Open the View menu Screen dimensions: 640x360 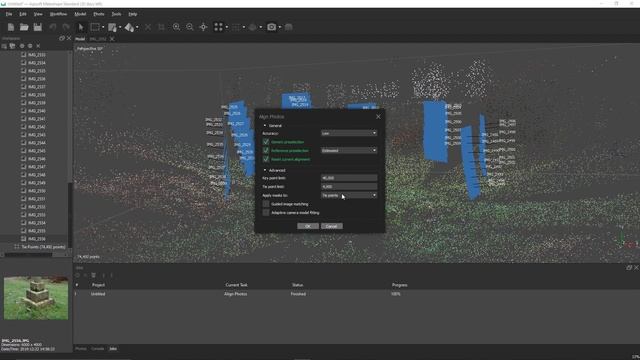38,14
